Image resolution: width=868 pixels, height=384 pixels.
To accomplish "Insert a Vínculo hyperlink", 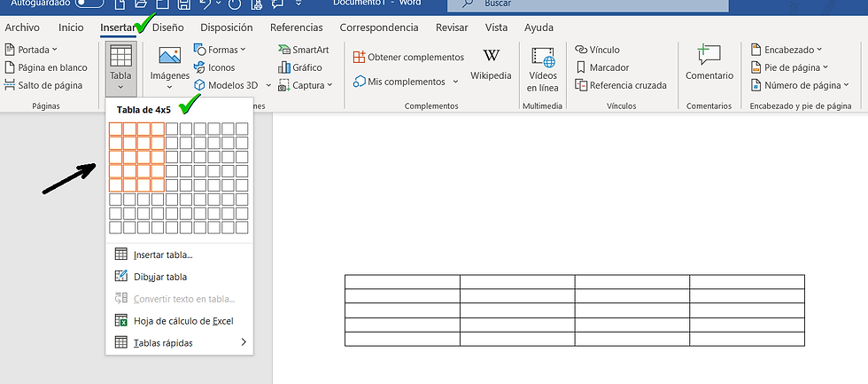I will coord(597,50).
